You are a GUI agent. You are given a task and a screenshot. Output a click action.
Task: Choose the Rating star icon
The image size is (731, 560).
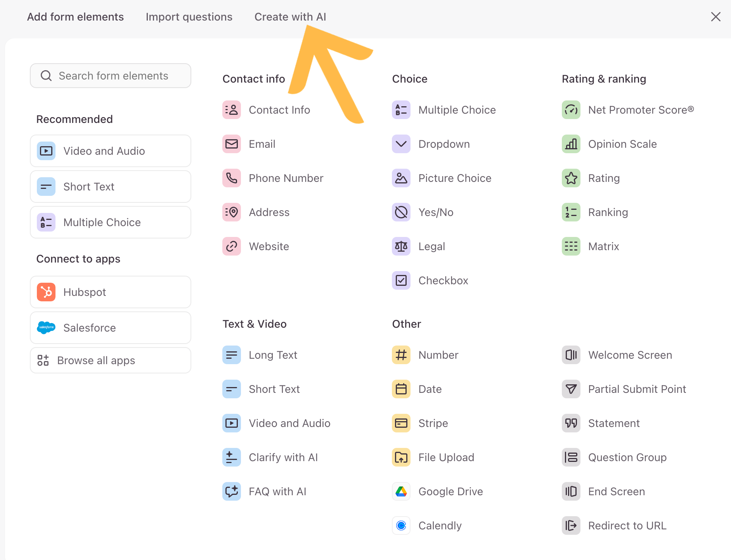click(571, 178)
